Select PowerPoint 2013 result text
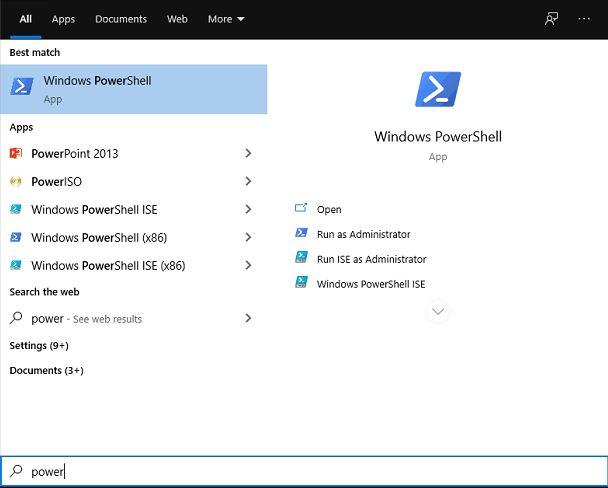This screenshot has height=488, width=608. tap(74, 153)
